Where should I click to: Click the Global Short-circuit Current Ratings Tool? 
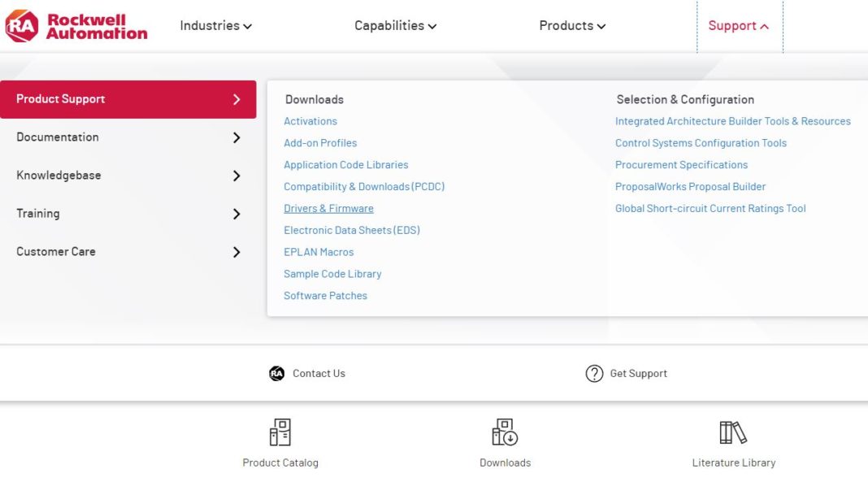coord(711,208)
